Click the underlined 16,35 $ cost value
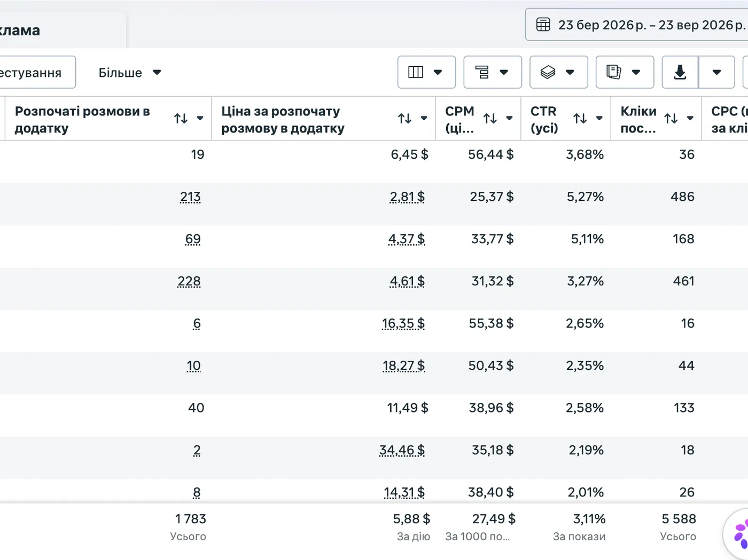This screenshot has height=560, width=748. coord(403,323)
